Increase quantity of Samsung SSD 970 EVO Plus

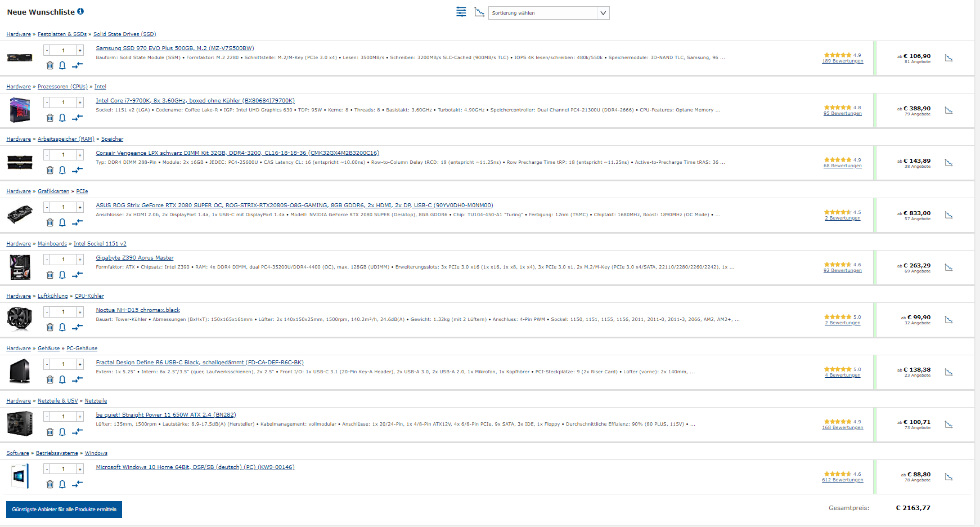click(80, 50)
